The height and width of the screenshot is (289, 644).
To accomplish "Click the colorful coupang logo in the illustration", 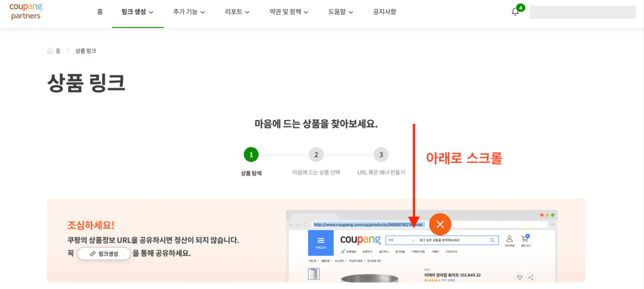I will click(360, 241).
